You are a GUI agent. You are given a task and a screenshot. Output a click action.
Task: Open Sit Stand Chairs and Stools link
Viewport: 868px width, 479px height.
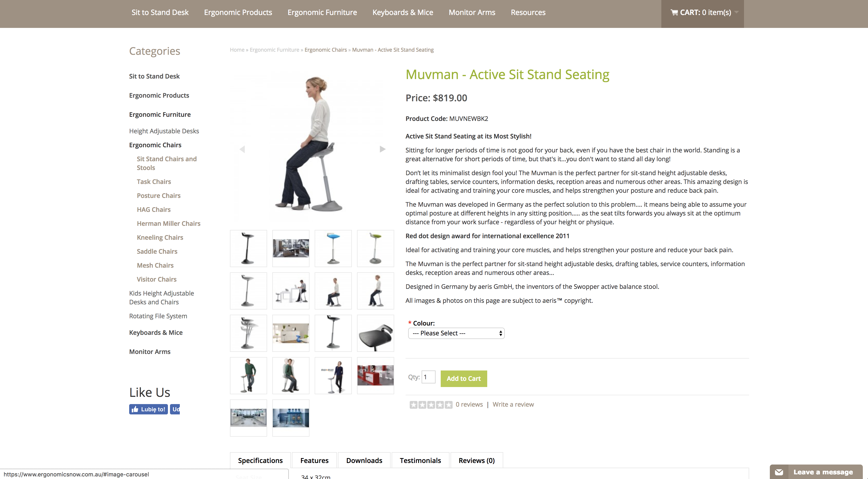pos(166,163)
